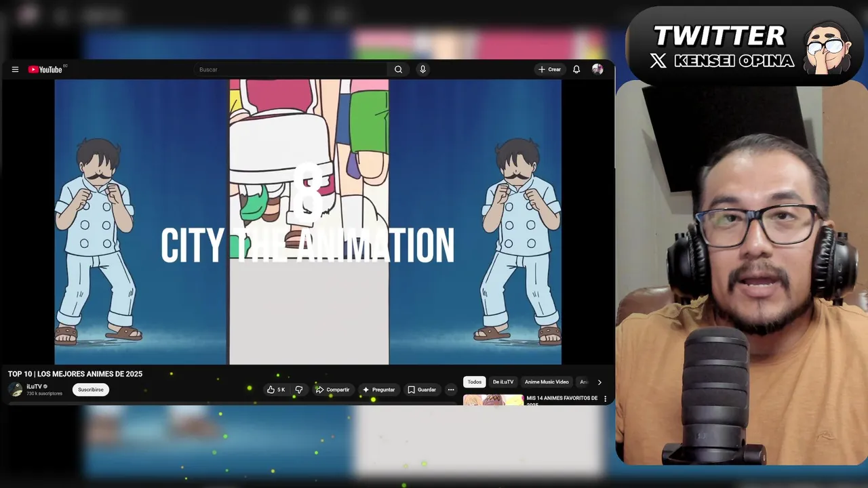Save the video with Guardar
This screenshot has width=868, height=488.
422,390
